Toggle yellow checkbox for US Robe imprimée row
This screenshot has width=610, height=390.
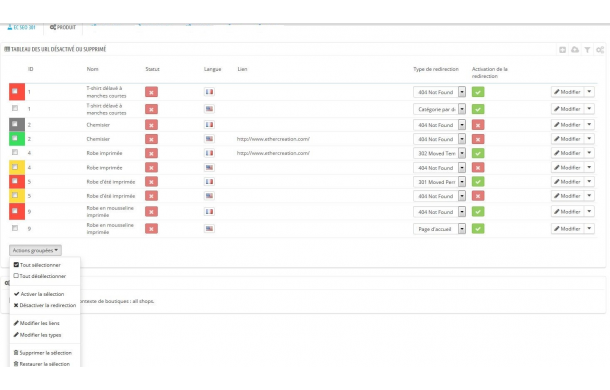pos(15,167)
